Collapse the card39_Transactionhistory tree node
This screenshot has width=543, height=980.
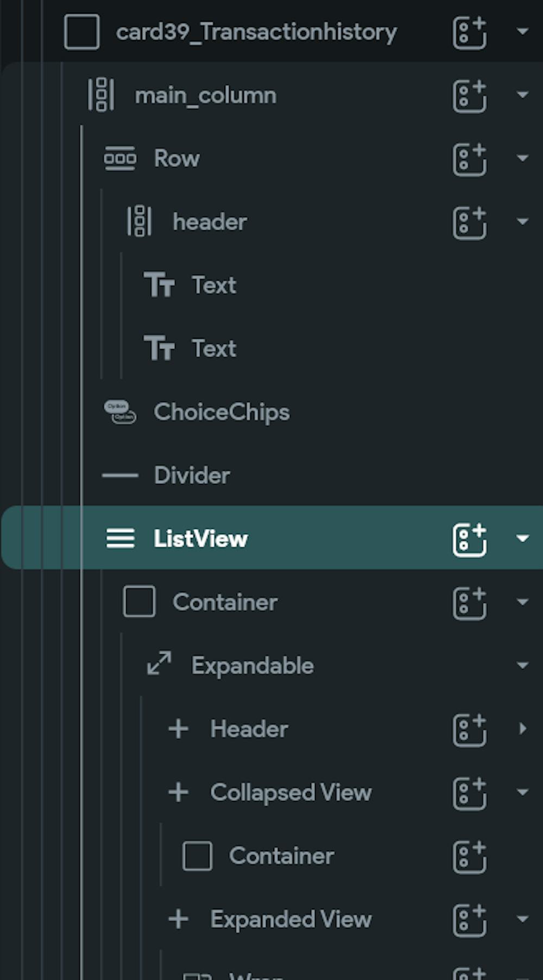pyautogui.click(x=522, y=31)
